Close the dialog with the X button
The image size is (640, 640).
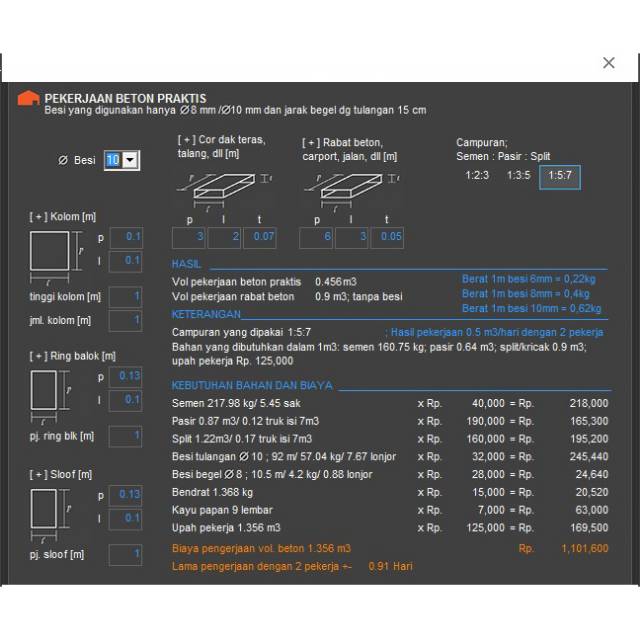coord(609,63)
